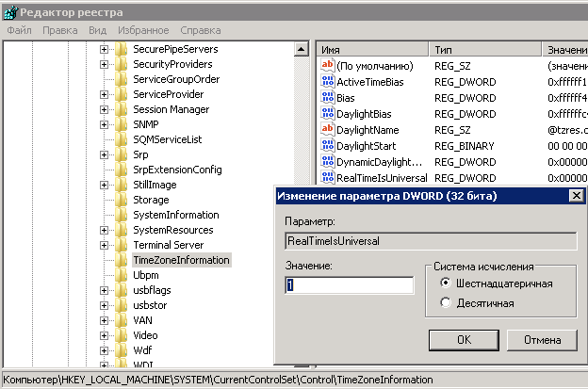Screen dimensions: 588x389
Task: Open the Файл menu
Action: coord(19,30)
